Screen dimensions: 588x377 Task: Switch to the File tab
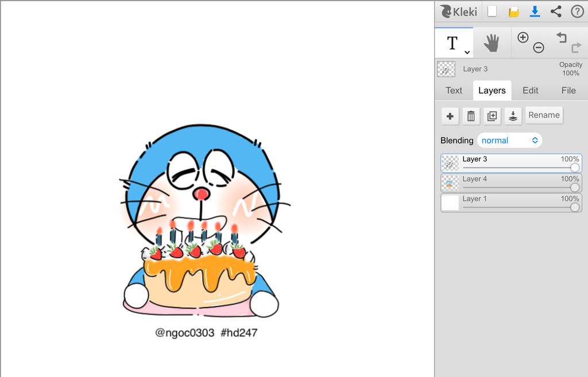pyautogui.click(x=568, y=90)
